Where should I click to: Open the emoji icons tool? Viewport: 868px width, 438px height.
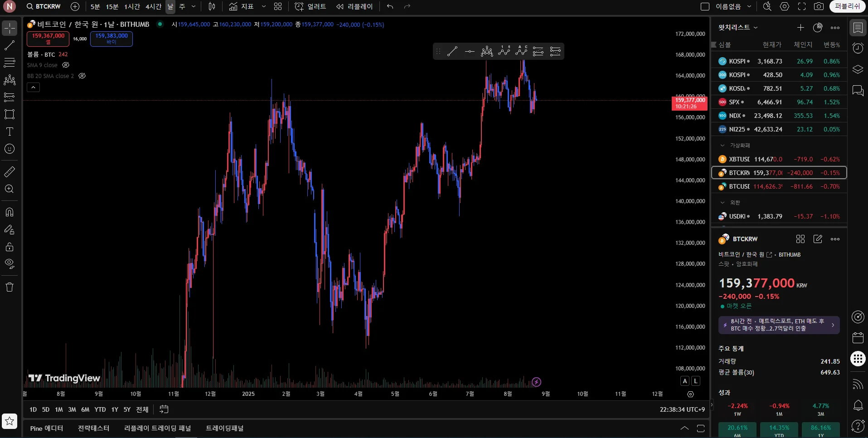point(10,149)
